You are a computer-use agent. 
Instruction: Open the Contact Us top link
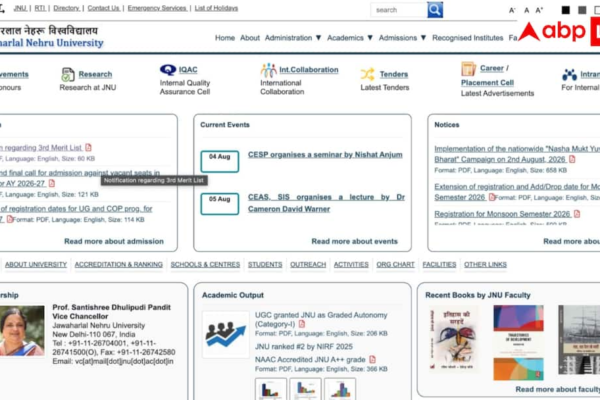pyautogui.click(x=104, y=8)
